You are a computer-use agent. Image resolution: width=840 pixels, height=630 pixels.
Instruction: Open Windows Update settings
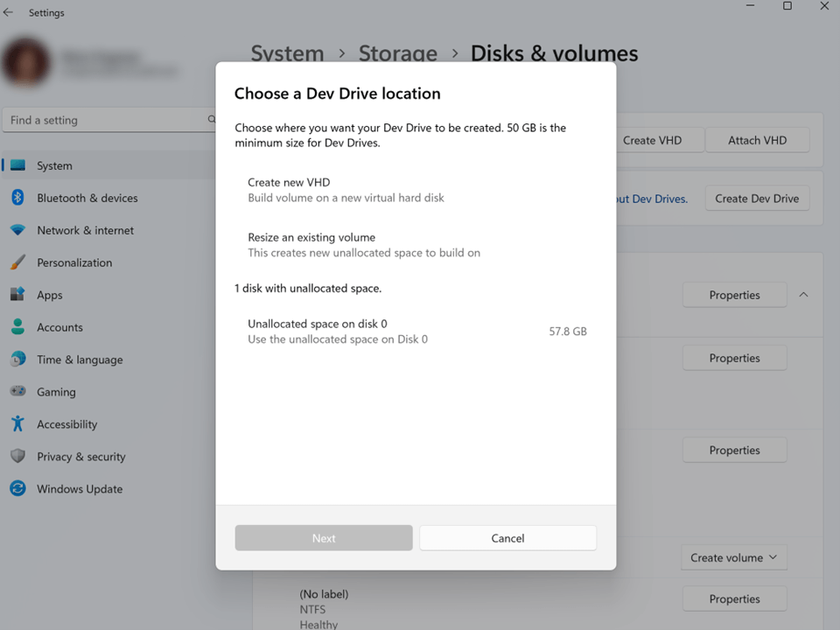[80, 488]
